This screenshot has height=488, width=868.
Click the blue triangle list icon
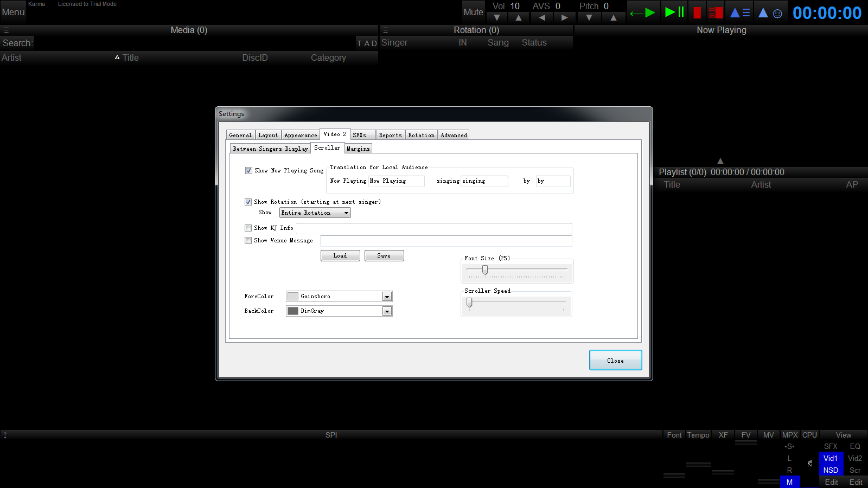pyautogui.click(x=740, y=13)
